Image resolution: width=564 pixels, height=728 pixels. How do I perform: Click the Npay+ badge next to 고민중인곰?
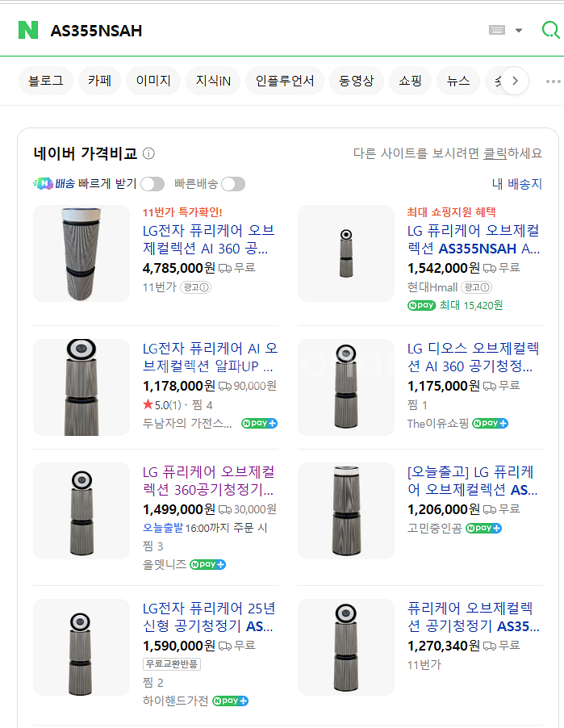coord(483,528)
